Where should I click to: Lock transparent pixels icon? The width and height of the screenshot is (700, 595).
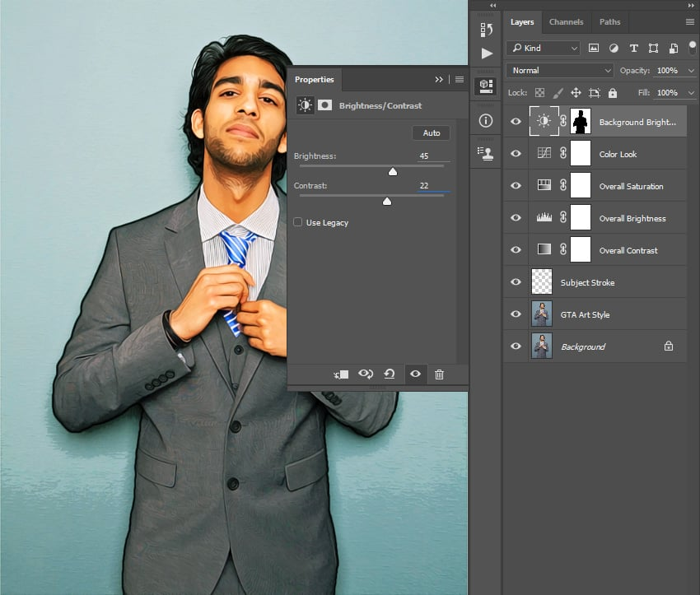pyautogui.click(x=539, y=93)
